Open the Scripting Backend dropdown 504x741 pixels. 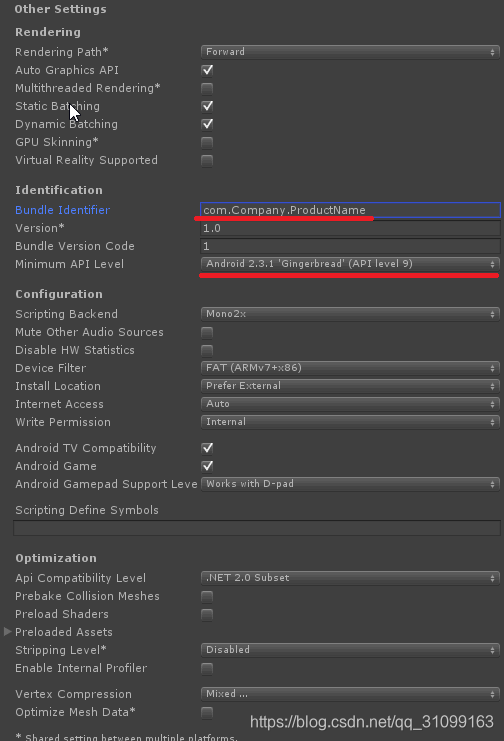350,314
